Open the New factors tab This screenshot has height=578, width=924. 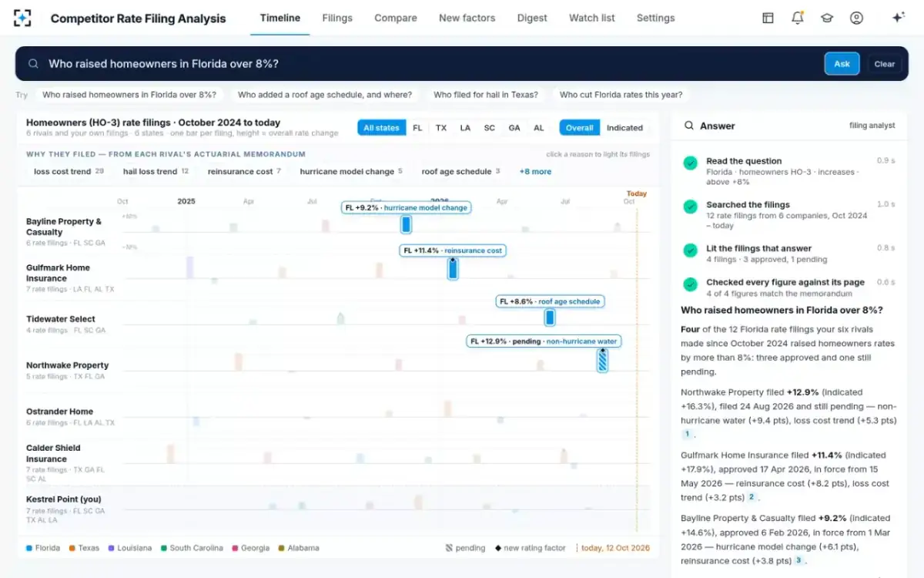(467, 18)
